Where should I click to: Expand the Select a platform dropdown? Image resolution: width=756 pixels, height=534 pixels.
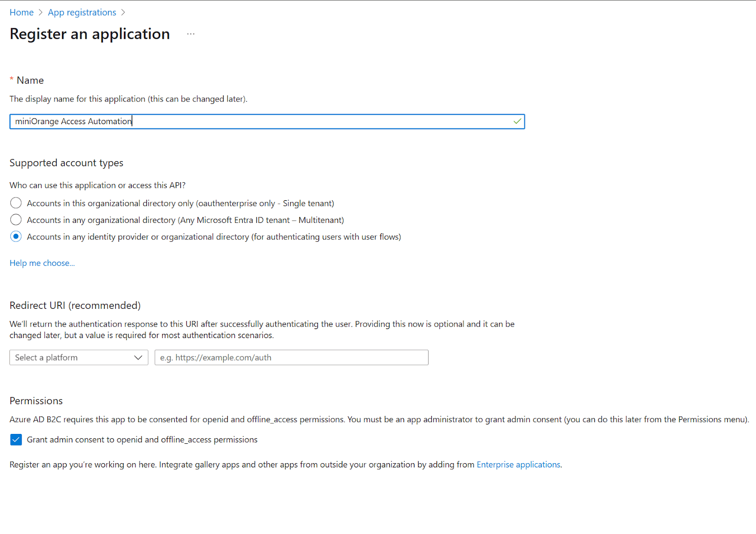(79, 357)
